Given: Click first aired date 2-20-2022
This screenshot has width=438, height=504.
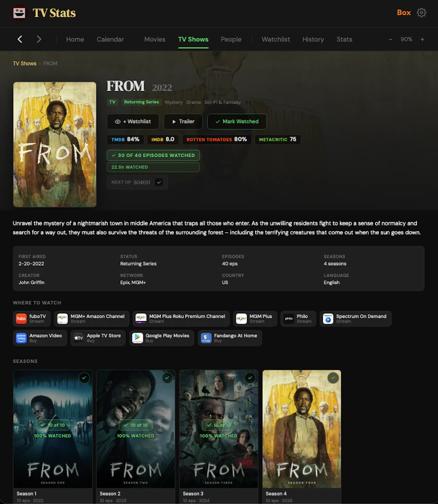Looking at the screenshot, I should tap(31, 264).
